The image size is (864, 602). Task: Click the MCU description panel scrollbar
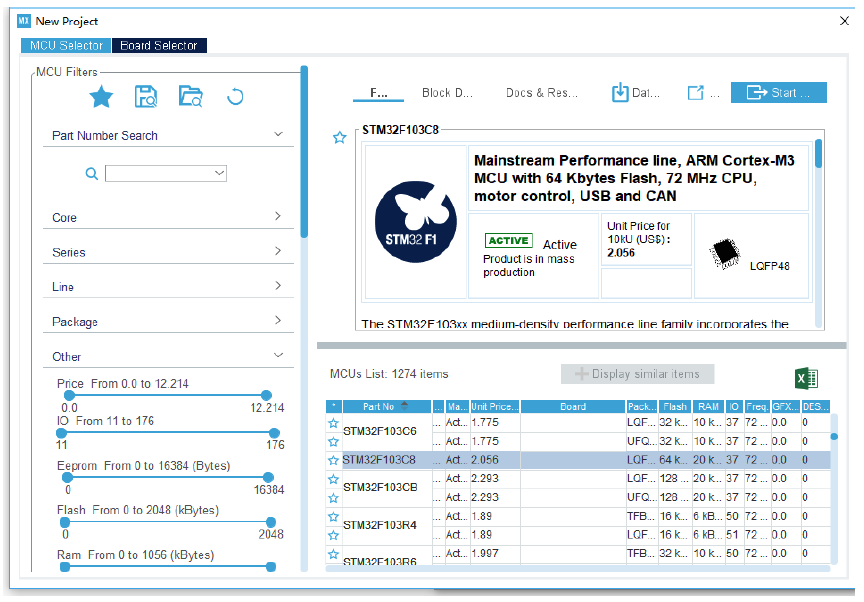pyautogui.click(x=818, y=154)
